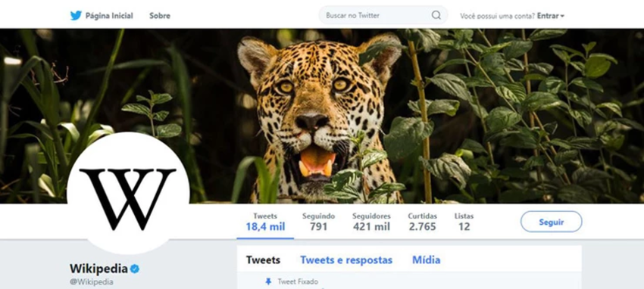This screenshot has width=644, height=289.
Task: Go to Página Inicial
Action: pyautogui.click(x=109, y=16)
